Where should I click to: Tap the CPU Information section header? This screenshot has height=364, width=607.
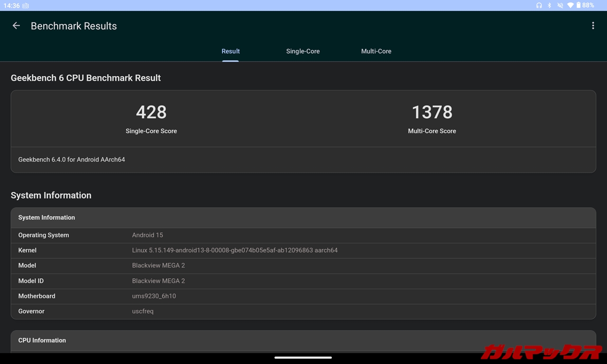[x=42, y=340]
